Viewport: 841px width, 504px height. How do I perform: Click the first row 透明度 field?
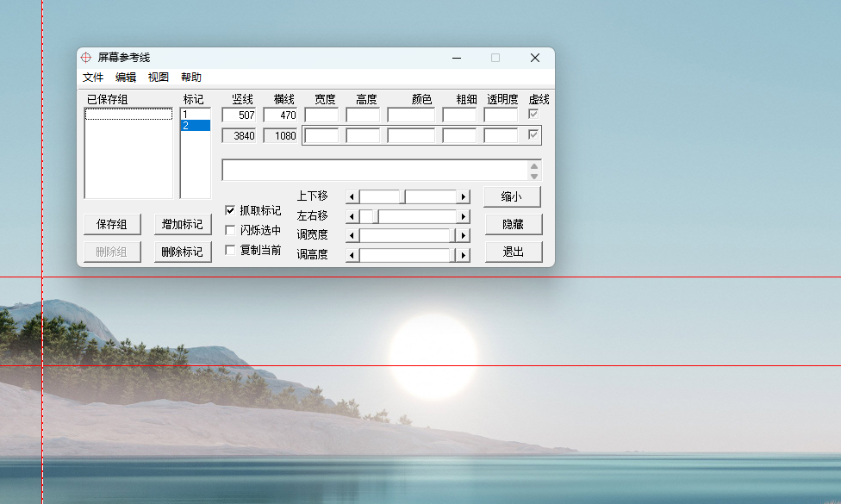pyautogui.click(x=501, y=115)
